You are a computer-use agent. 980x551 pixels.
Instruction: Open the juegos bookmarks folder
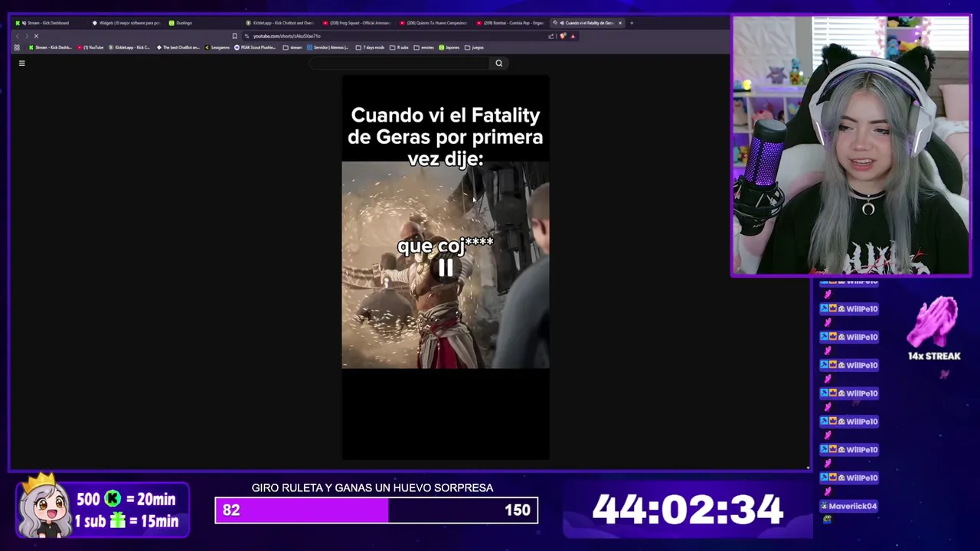pos(475,47)
